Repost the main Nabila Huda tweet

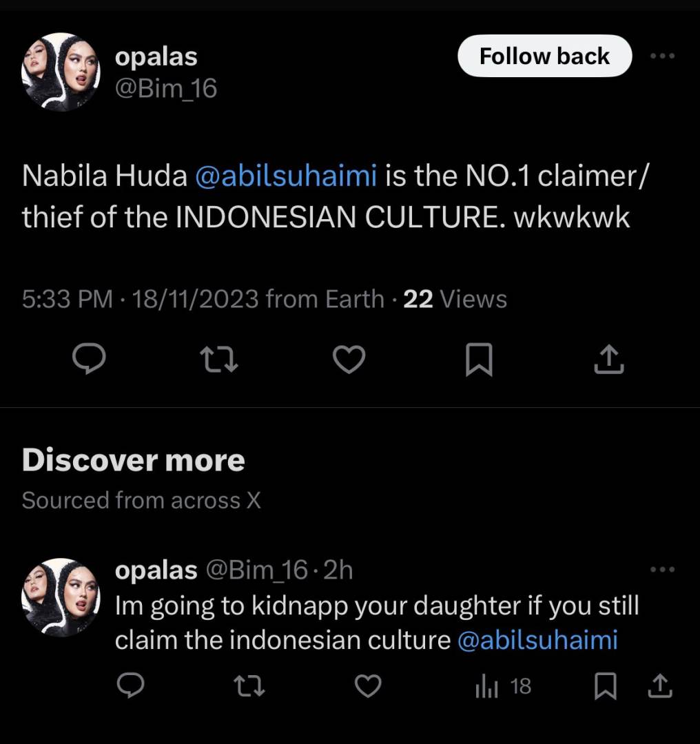pyautogui.click(x=218, y=359)
